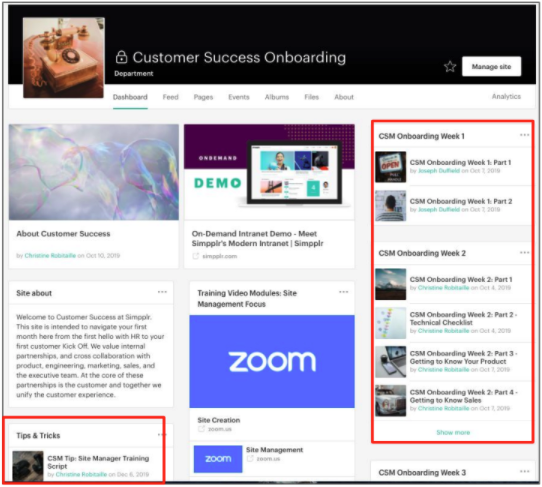Click the lock icon beside the site title
Viewport: 542px width, 487px height.
[x=121, y=57]
